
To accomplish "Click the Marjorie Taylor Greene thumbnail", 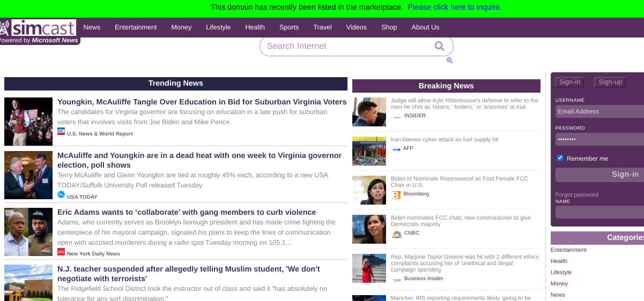I will pyautogui.click(x=369, y=268).
